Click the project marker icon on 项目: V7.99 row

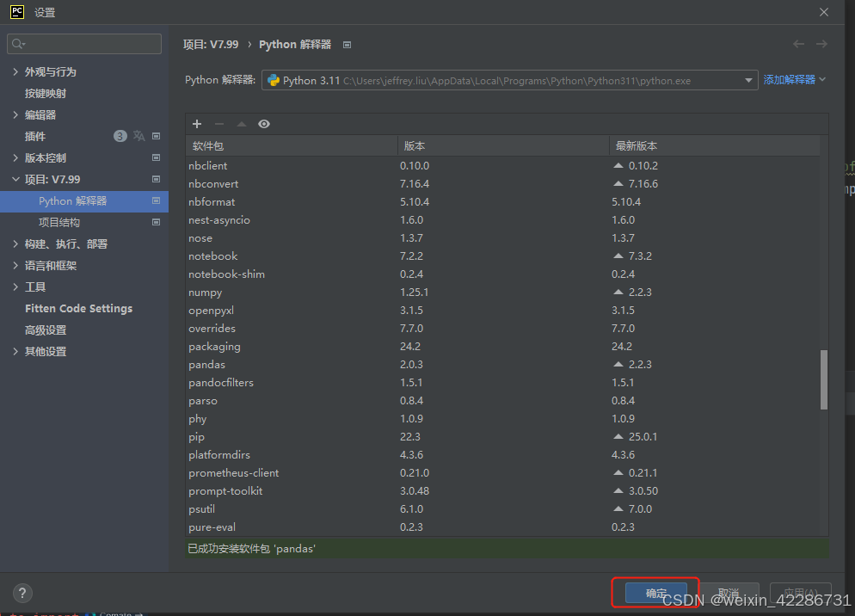point(156,179)
